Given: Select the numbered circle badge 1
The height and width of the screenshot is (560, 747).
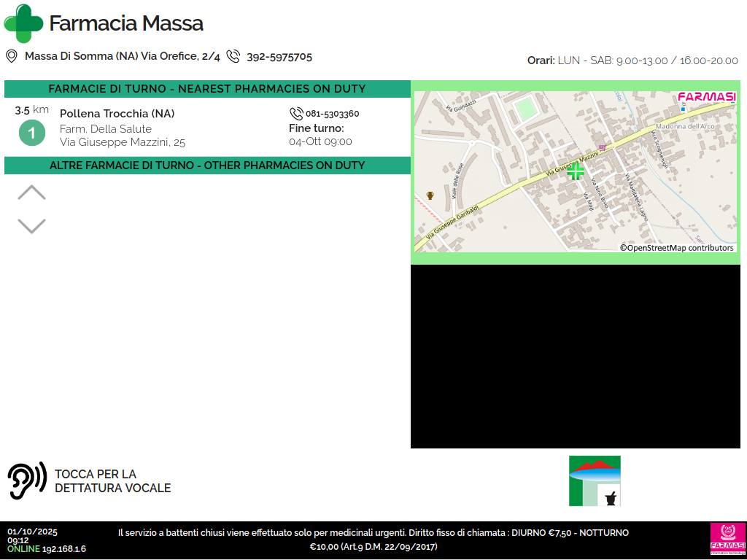Looking at the screenshot, I should coord(31,133).
